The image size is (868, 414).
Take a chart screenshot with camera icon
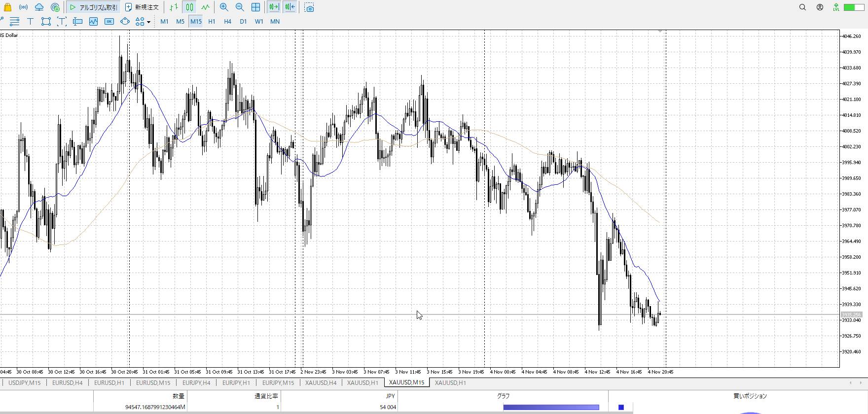click(309, 7)
